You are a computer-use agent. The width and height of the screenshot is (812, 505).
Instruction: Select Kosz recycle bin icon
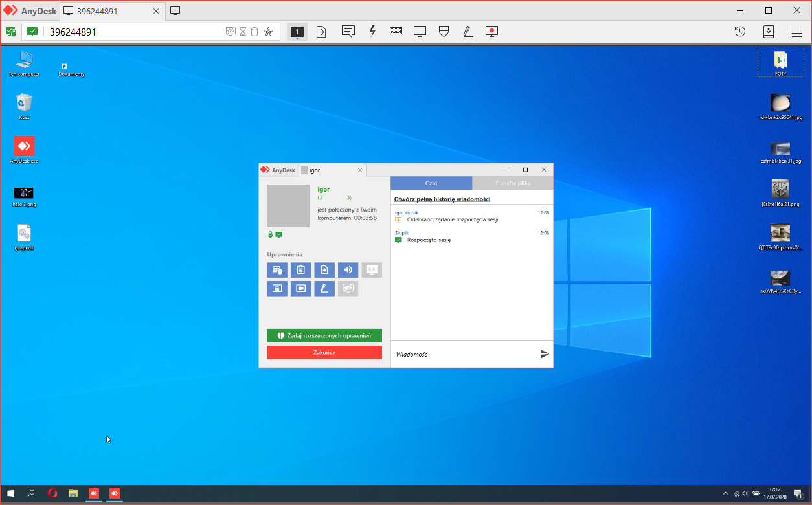[x=24, y=107]
